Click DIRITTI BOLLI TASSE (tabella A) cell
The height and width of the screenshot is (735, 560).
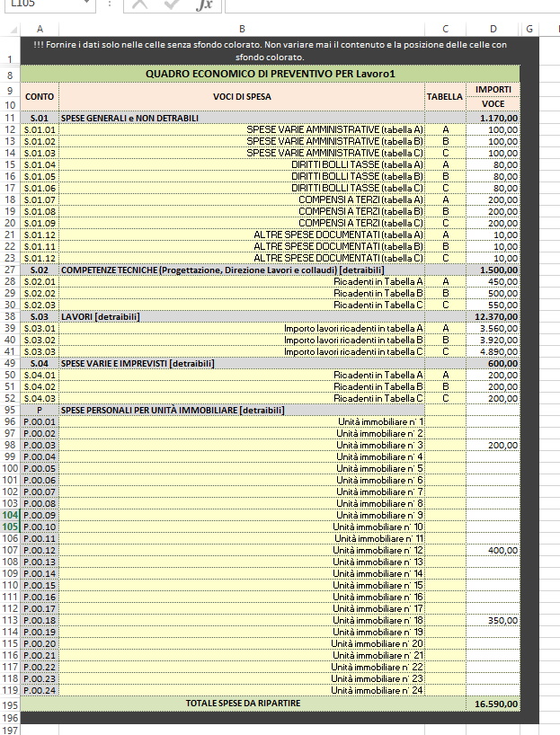242,164
